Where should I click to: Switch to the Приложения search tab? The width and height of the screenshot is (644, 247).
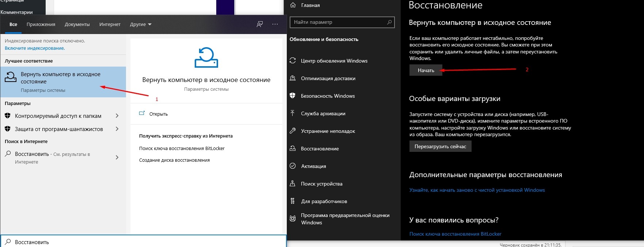pyautogui.click(x=41, y=25)
